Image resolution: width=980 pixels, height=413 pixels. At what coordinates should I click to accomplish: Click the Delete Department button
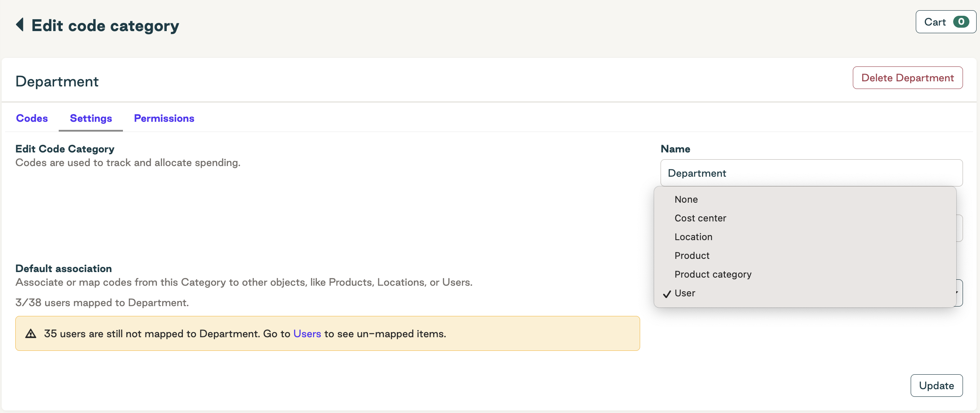[x=908, y=78]
